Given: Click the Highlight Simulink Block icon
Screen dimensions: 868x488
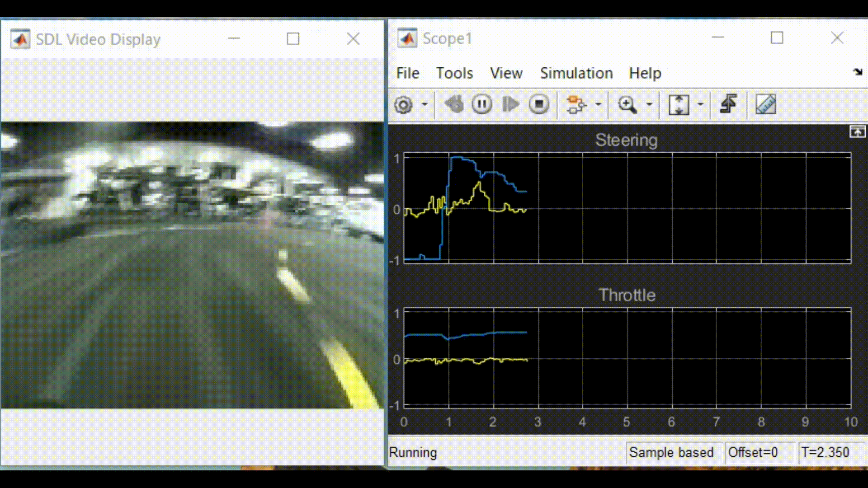Looking at the screenshot, I should click(576, 105).
